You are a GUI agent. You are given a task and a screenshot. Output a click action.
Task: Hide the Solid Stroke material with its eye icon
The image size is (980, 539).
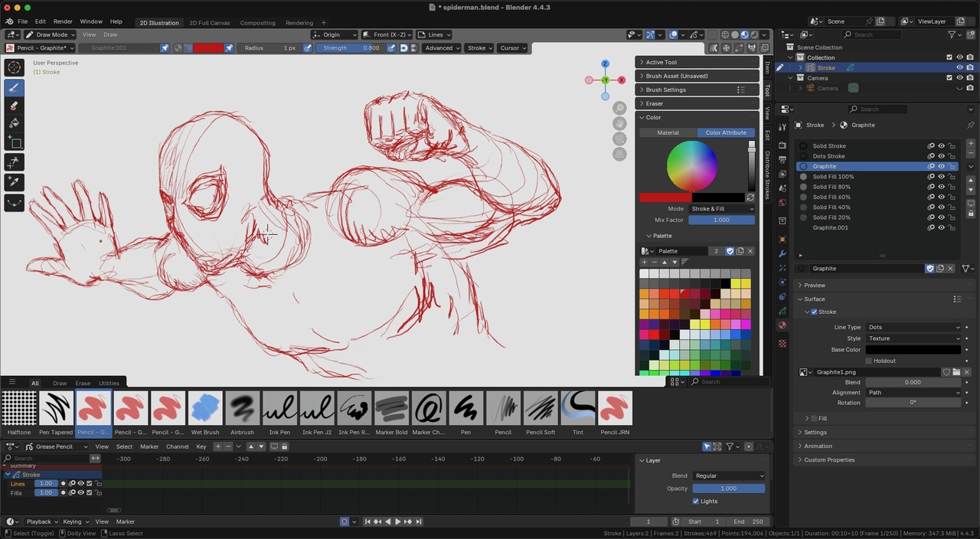click(x=942, y=145)
